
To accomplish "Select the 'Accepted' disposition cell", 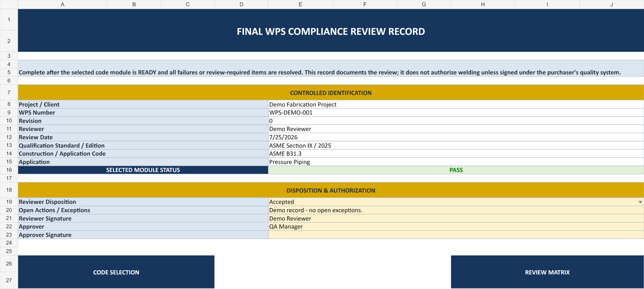I will 456,202.
